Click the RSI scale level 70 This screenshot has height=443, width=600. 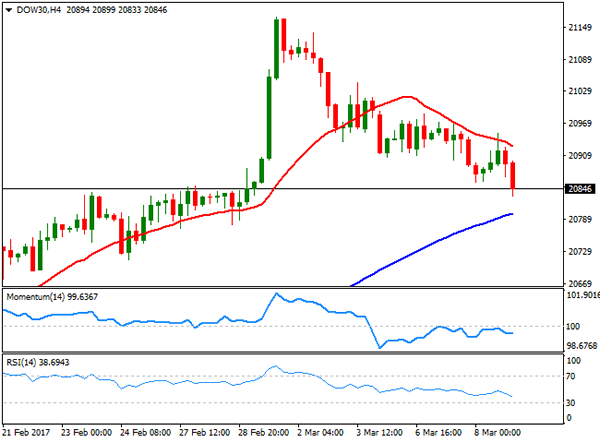pyautogui.click(x=571, y=376)
